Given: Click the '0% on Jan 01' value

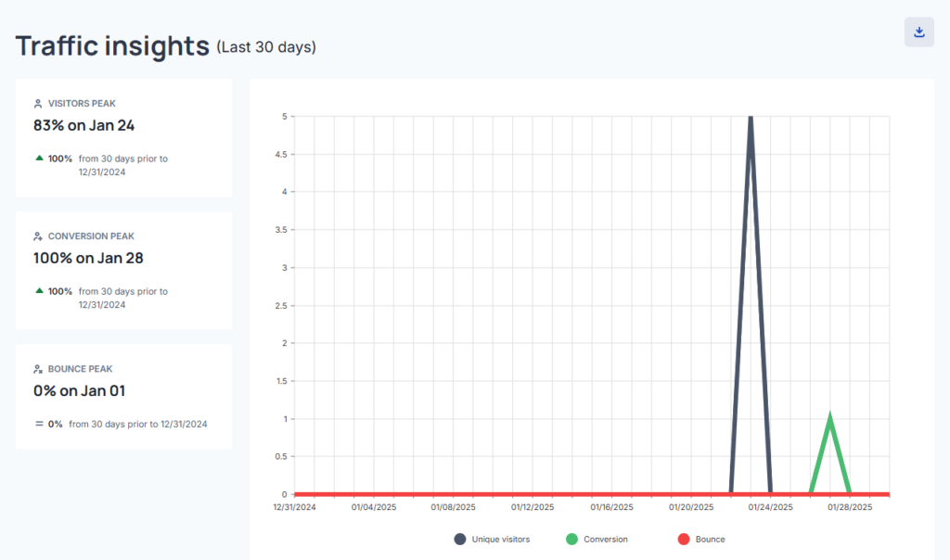Looking at the screenshot, I should click(80, 390).
